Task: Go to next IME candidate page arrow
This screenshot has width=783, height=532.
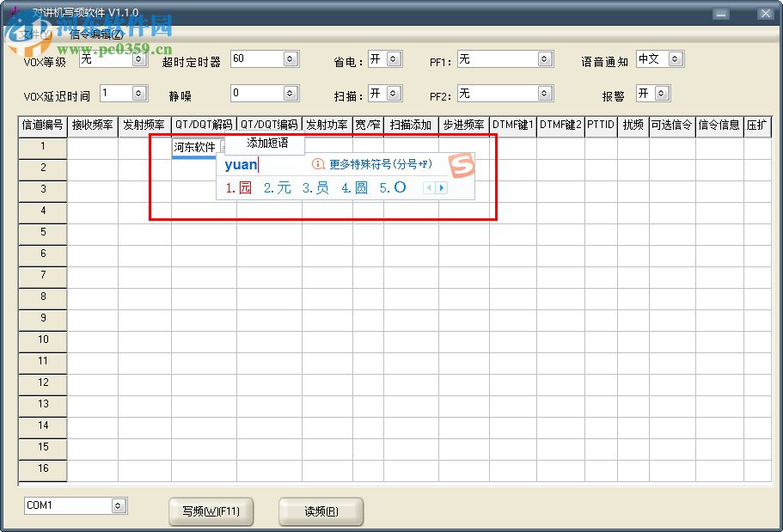Action: click(442, 188)
